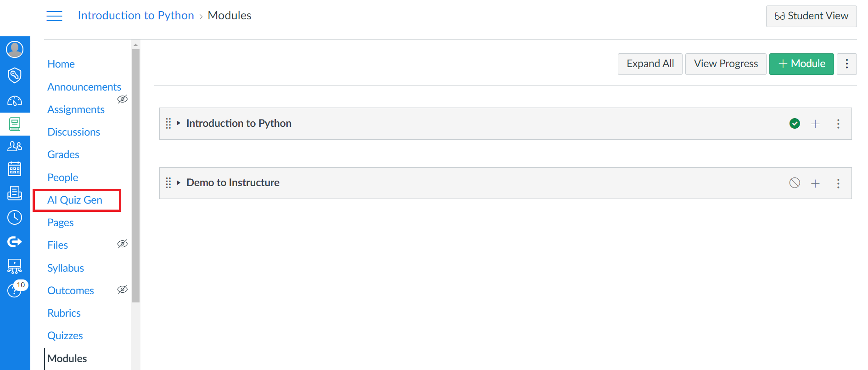
Task: Select Modules in course navigation
Action: [67, 359]
